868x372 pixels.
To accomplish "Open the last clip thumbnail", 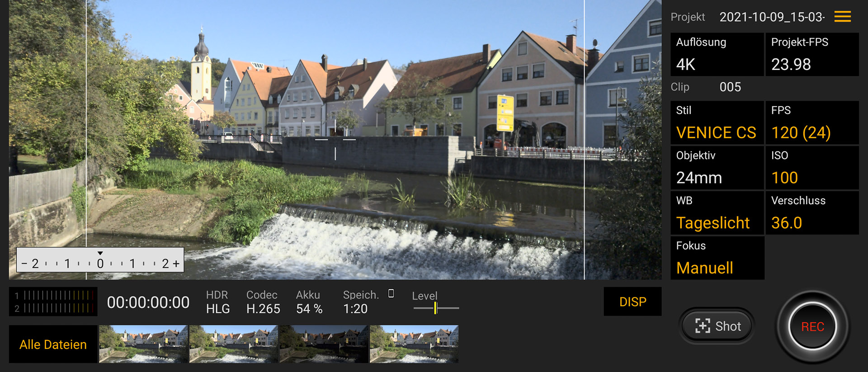I will point(414,344).
